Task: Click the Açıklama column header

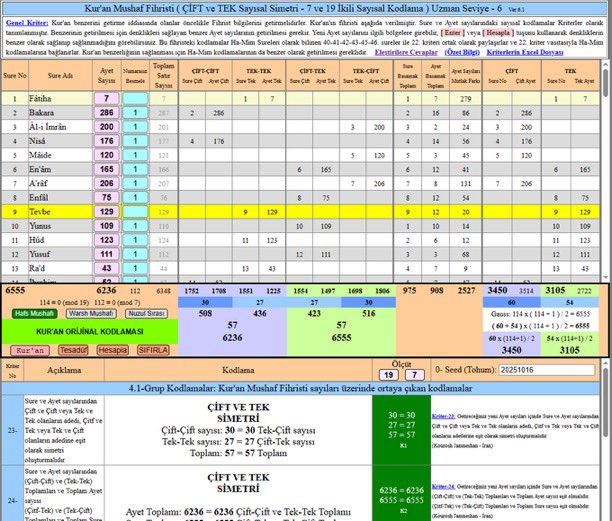Action: 64,370
